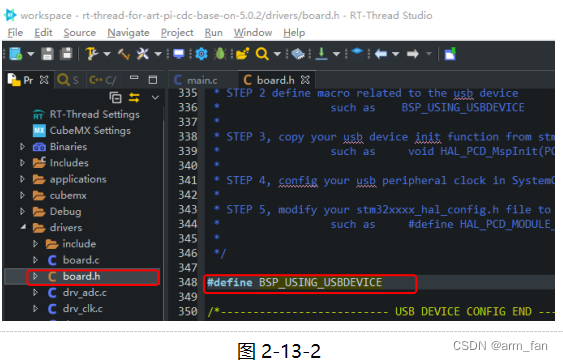Save the current file with Save icon
Image resolution: width=563 pixels, height=361 pixels.
(47, 54)
